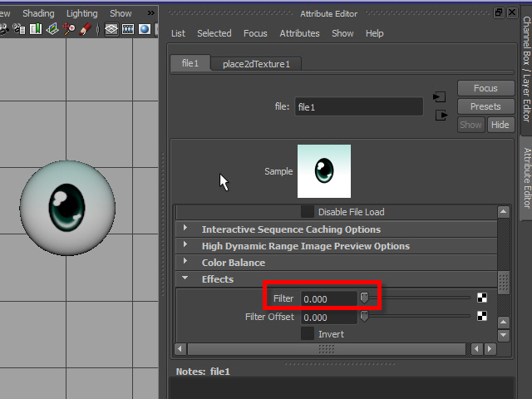Toggle the Invert checkbox
Viewport: 532px width, 399px height.
coord(308,334)
